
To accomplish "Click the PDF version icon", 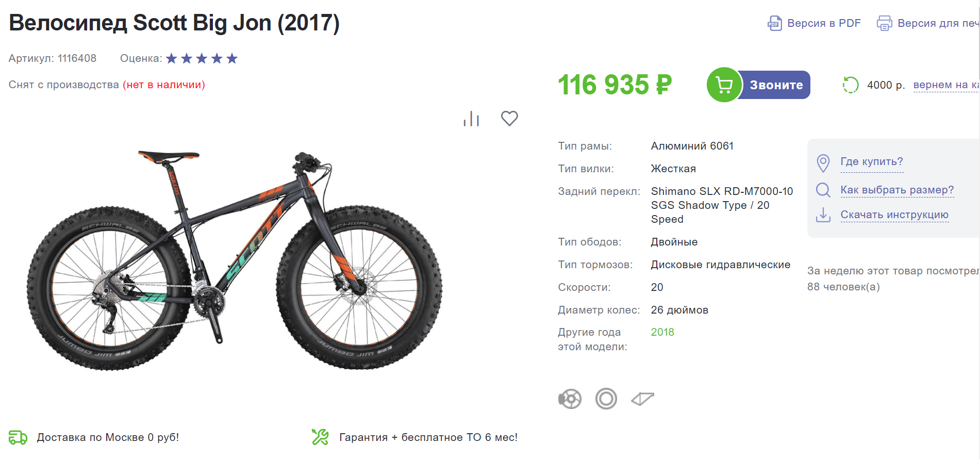I will coord(774,23).
